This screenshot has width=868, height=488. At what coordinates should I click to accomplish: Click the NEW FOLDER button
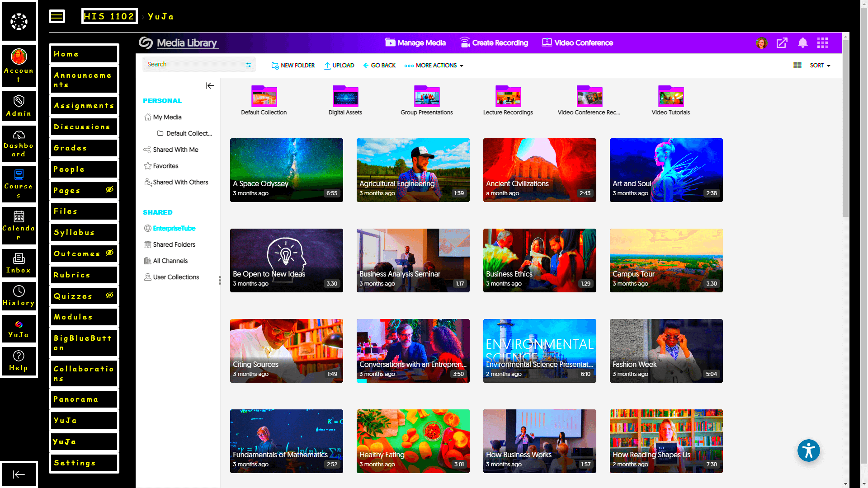(293, 66)
